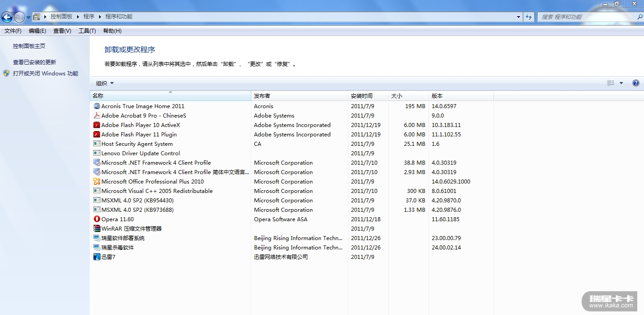Click the 程序 breadcrumb

coord(89,17)
